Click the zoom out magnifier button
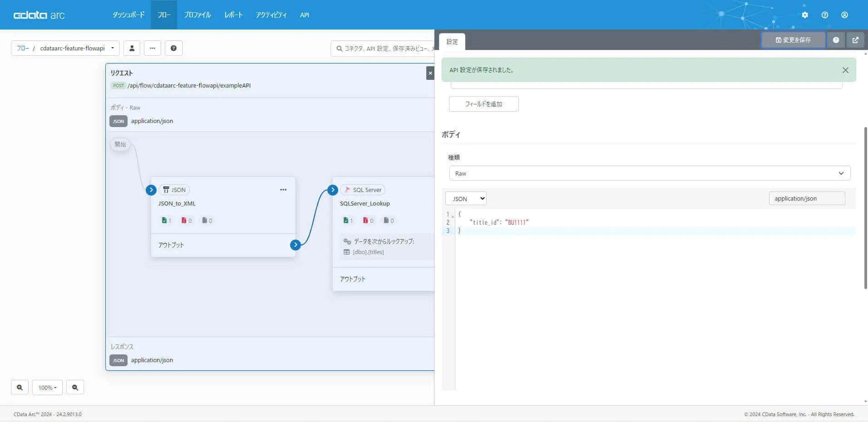This screenshot has width=868, height=422. (x=75, y=388)
